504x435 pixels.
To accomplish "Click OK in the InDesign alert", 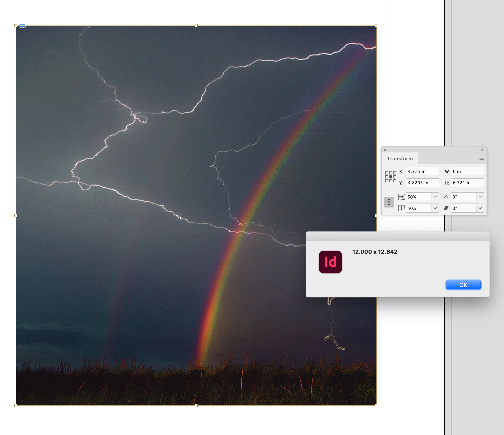I will click(x=463, y=285).
